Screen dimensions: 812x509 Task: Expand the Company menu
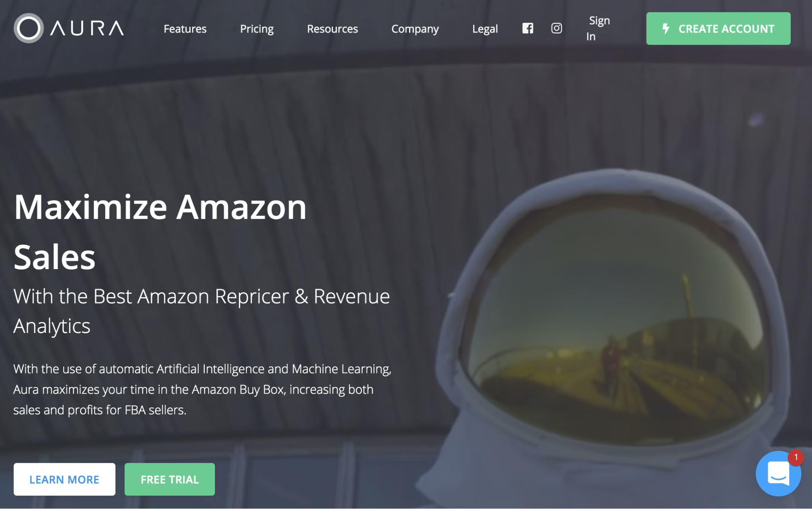point(415,29)
